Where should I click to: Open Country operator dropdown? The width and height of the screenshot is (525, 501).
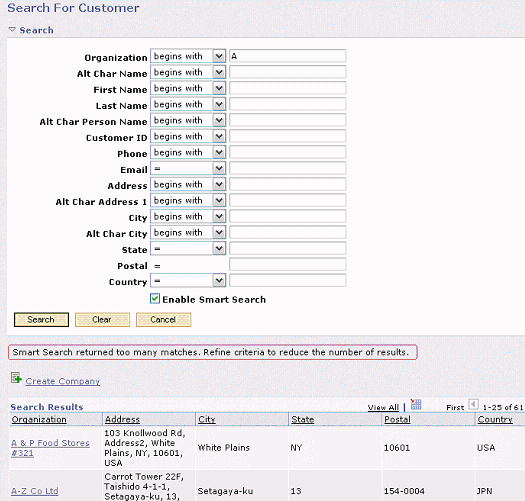click(188, 281)
